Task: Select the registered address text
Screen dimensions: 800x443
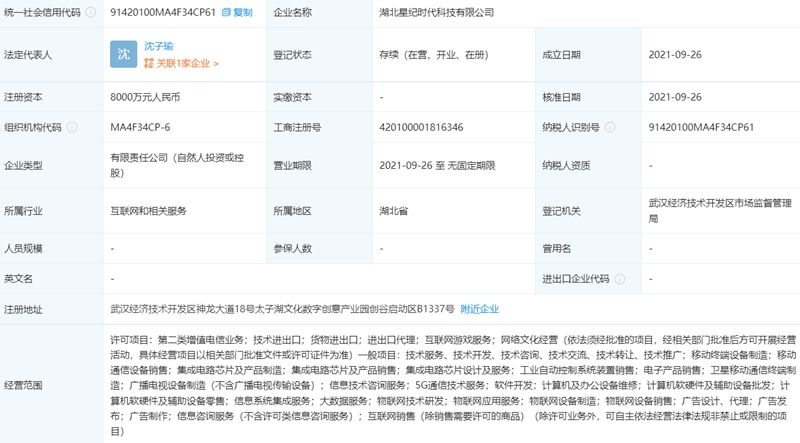Action: coord(282,309)
